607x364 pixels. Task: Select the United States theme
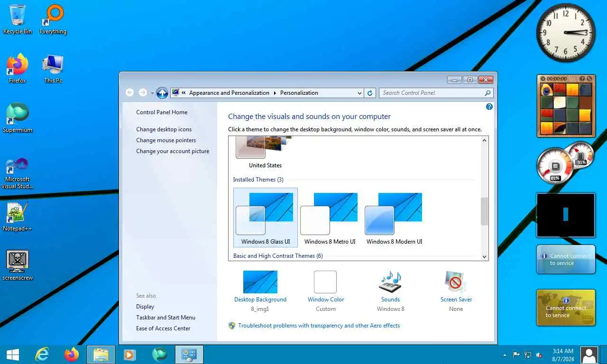tap(265, 153)
